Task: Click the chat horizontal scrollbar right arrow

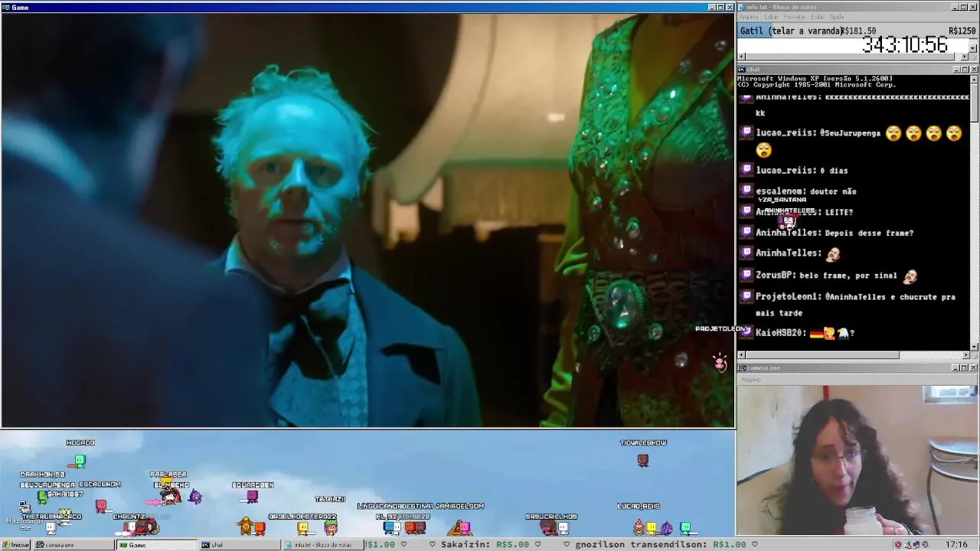Action: 965,355
